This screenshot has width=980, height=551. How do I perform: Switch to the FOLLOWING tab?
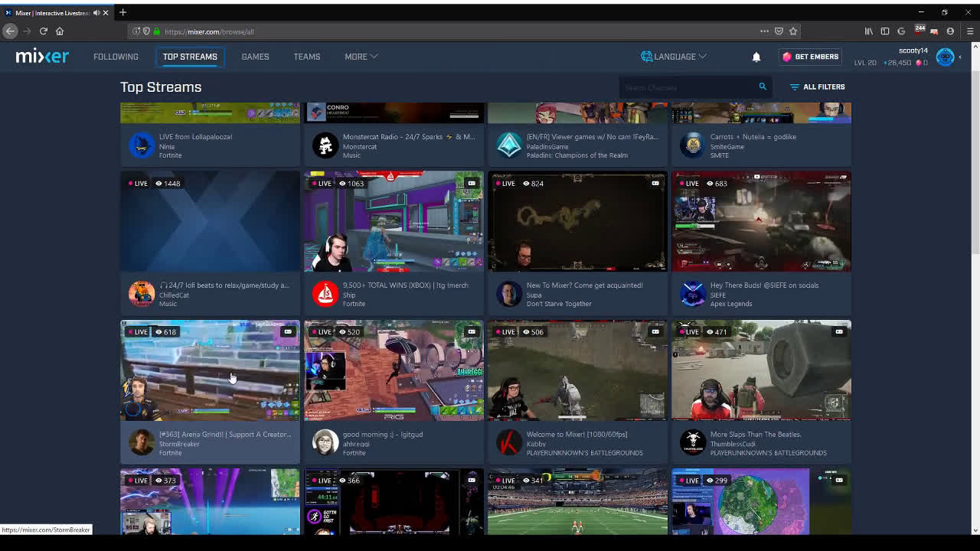tap(116, 57)
